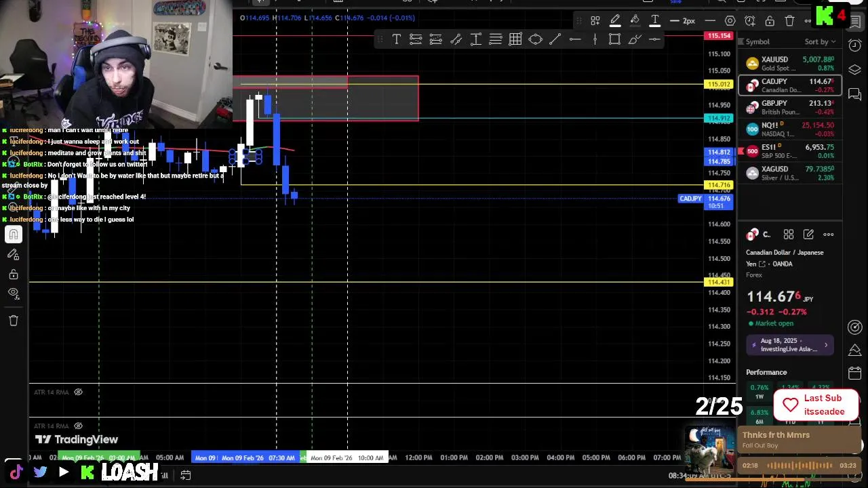Image resolution: width=868 pixels, height=488 pixels.
Task: Open the drawing templates grid icon
Action: pyautogui.click(x=595, y=21)
